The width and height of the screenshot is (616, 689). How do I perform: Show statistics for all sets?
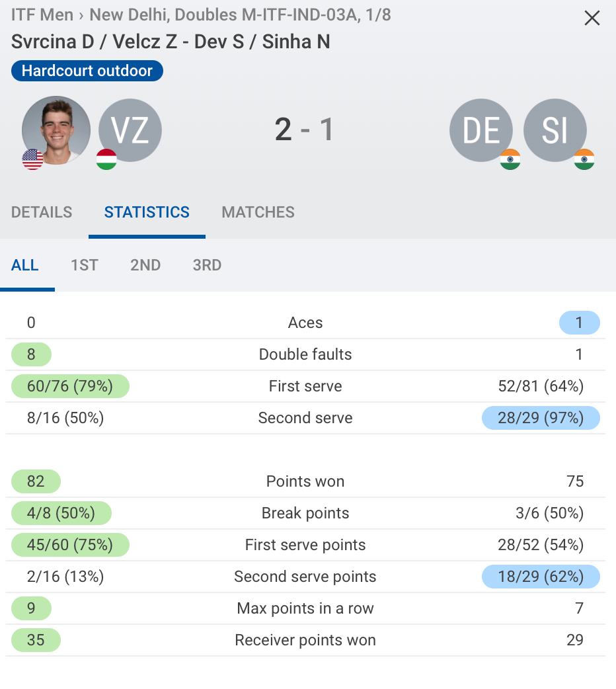(x=25, y=265)
